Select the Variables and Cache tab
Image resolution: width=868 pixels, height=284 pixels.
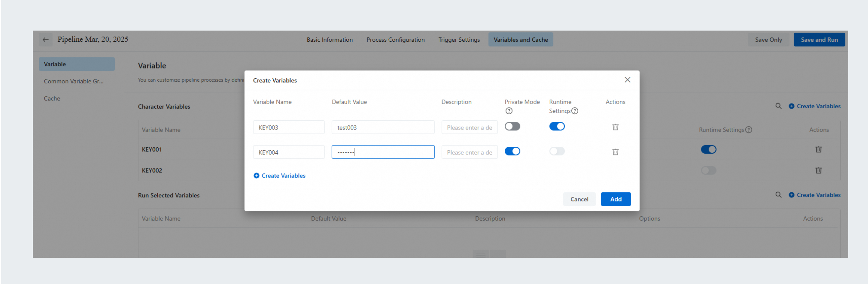pyautogui.click(x=521, y=40)
